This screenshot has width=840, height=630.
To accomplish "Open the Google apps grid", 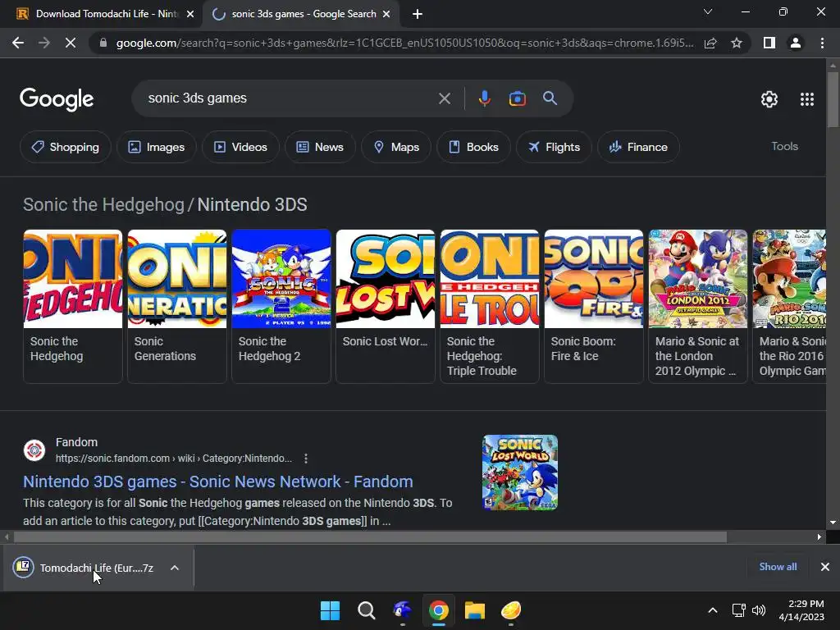I will [807, 99].
